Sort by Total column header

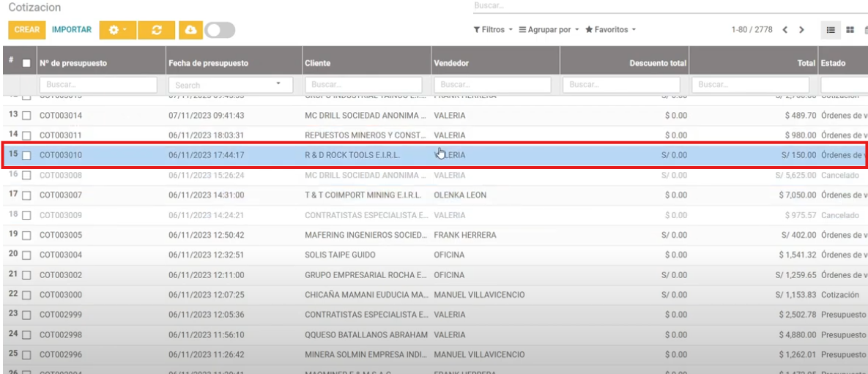(x=806, y=63)
